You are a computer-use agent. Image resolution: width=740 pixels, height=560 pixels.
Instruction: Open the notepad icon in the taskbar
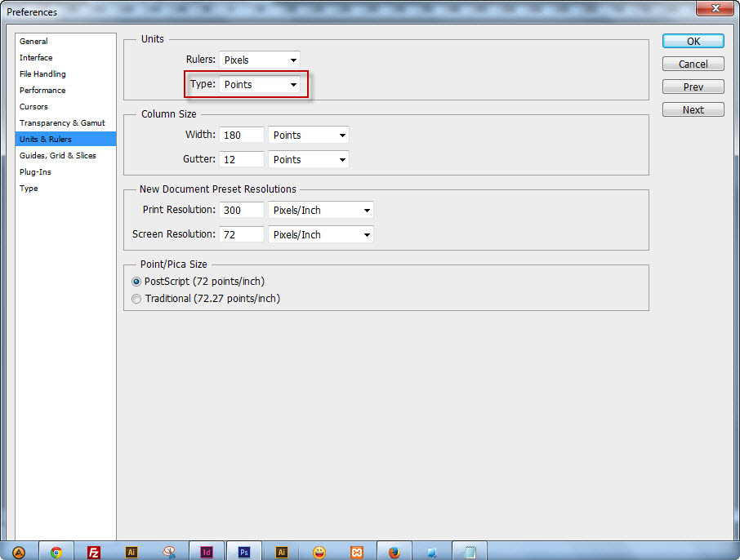(470, 552)
